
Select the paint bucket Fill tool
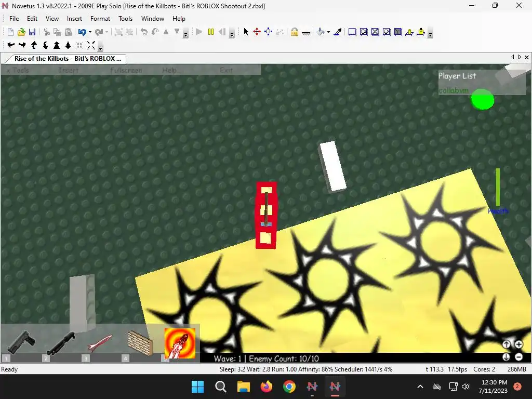pos(320,32)
